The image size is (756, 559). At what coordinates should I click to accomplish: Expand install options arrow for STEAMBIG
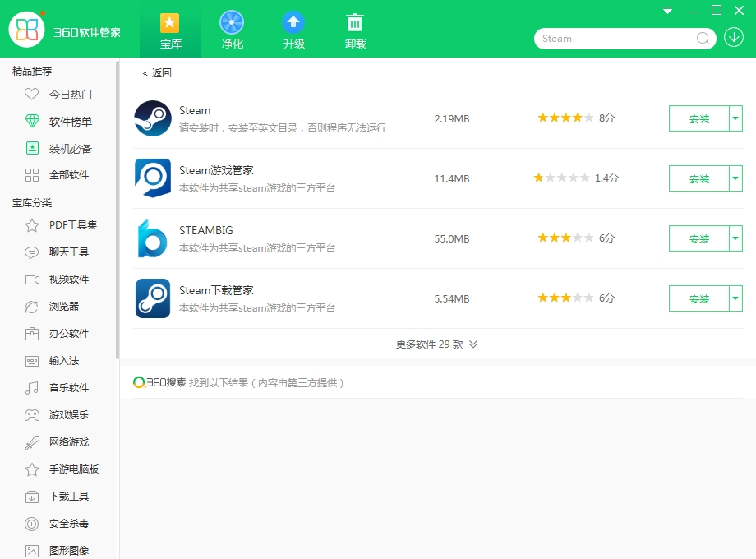(735, 238)
